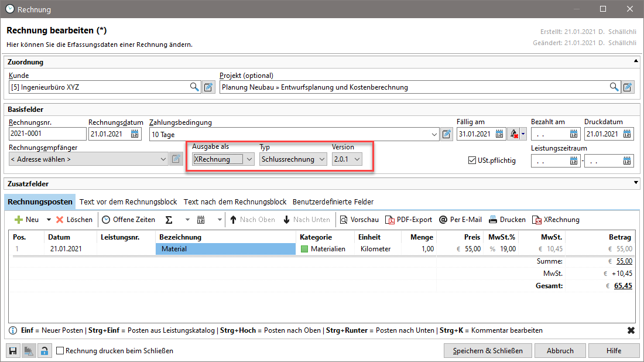Viewport: 644px width, 362px height.
Task: Click the green Materialien category swatch
Action: [x=304, y=249]
